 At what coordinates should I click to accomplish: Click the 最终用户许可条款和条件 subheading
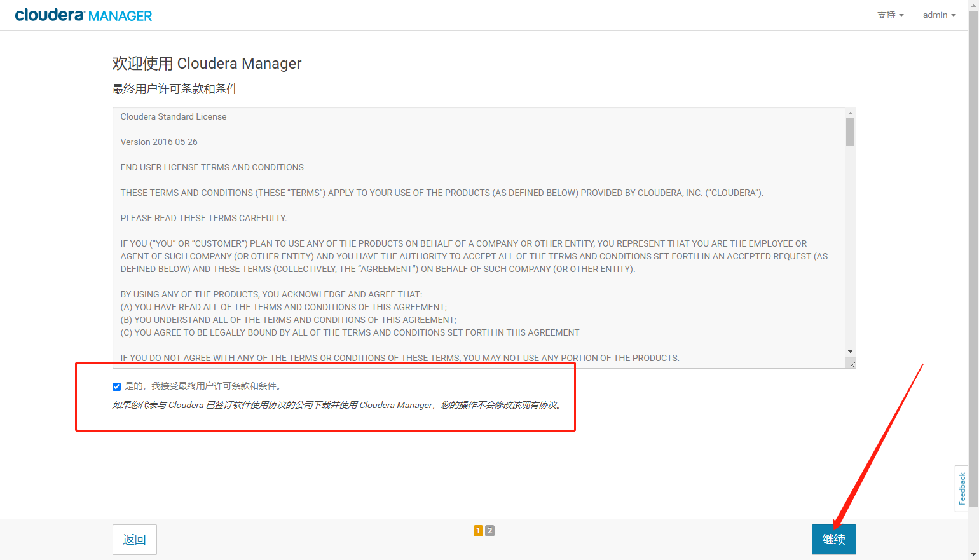(175, 89)
